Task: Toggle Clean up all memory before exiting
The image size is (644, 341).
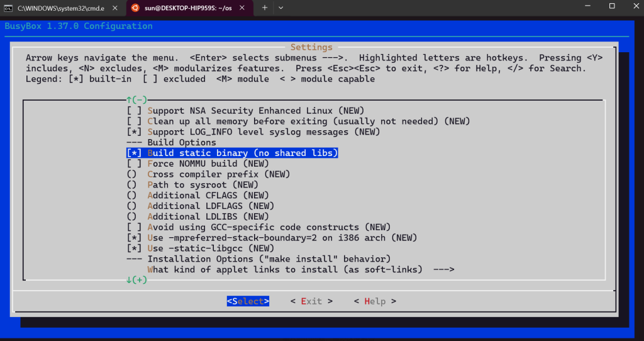Action: (x=133, y=121)
